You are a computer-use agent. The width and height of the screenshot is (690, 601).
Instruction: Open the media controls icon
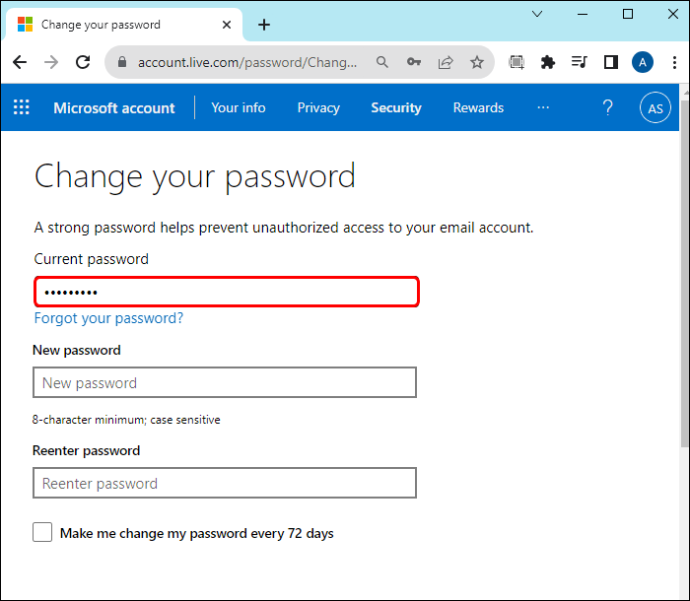[x=579, y=62]
